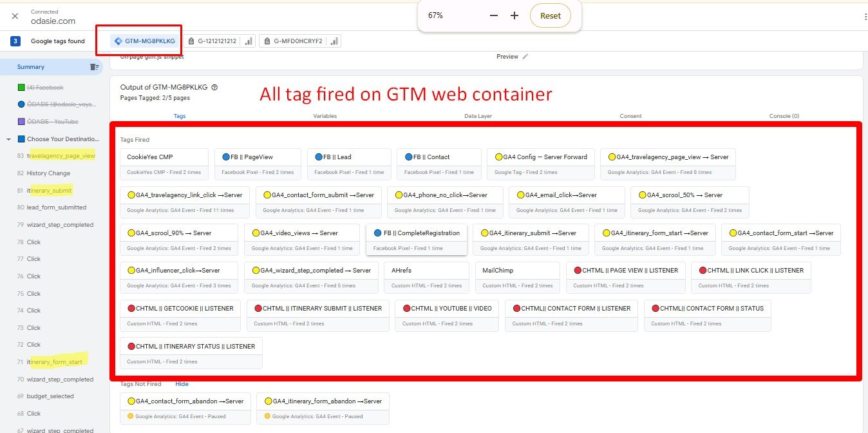Select the GTM-MG8PKLKG container tab

click(145, 41)
